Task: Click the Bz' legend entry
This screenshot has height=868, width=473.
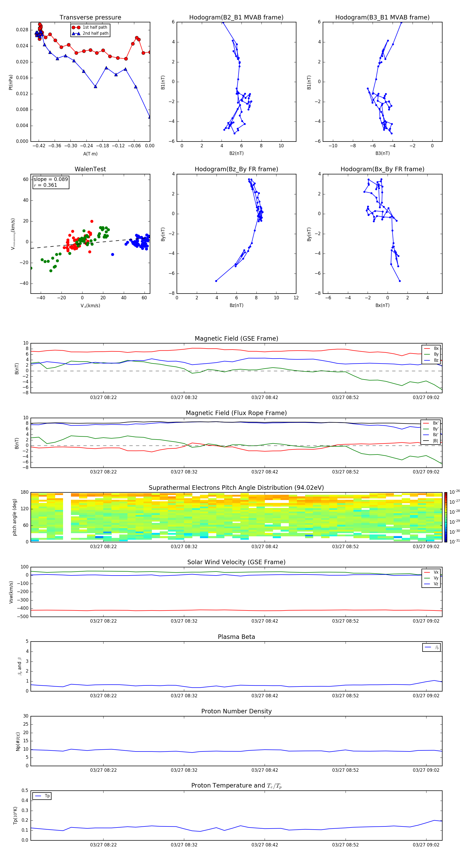Action: click(431, 435)
